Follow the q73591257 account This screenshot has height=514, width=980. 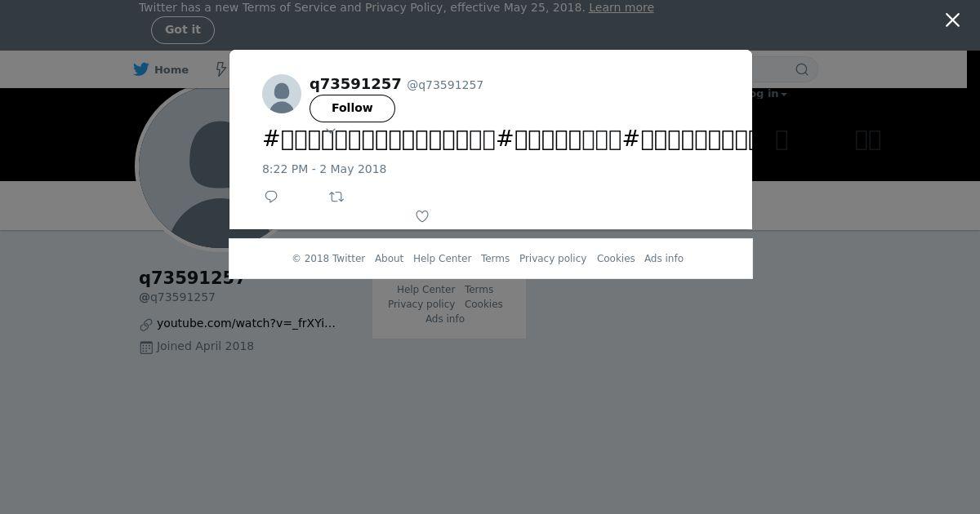[x=352, y=109]
